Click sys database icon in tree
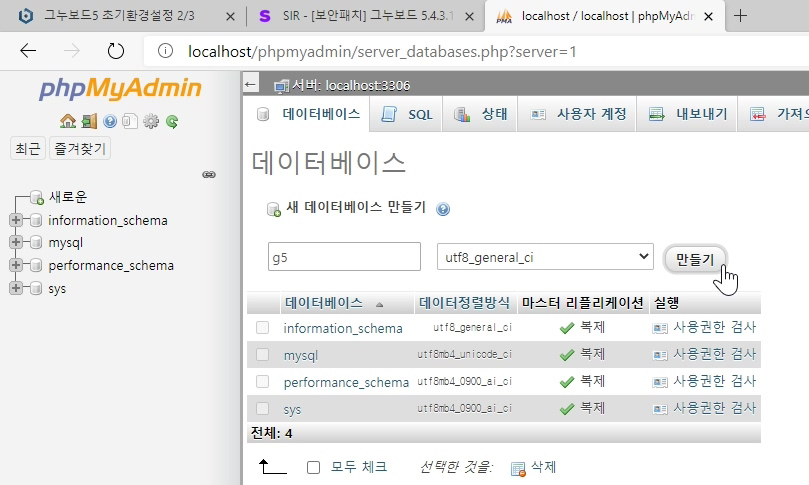 click(36, 288)
